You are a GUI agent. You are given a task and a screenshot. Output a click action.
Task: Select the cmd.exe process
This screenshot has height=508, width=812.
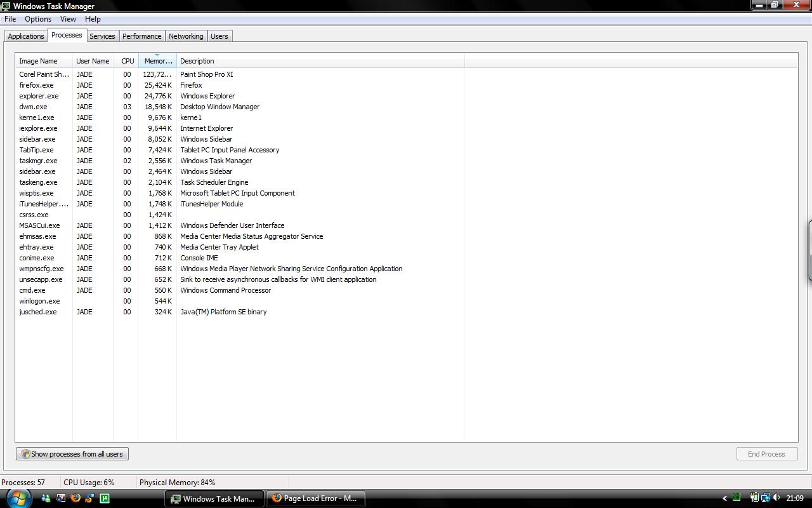[240, 290]
